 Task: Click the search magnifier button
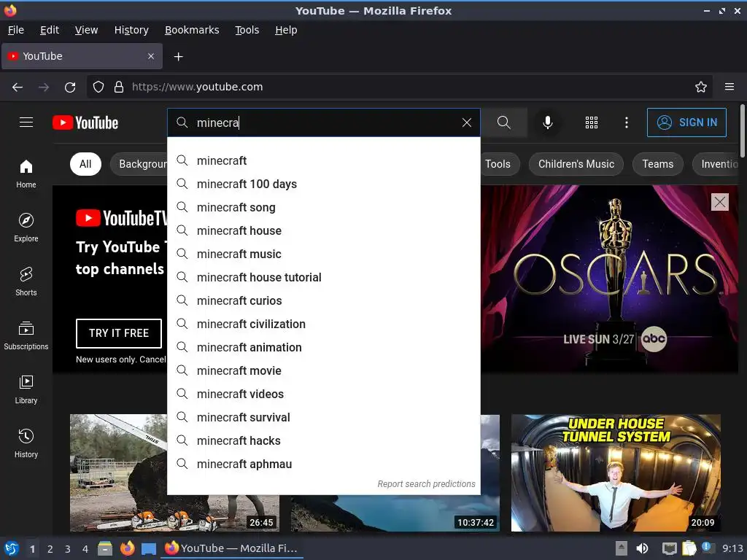(x=504, y=122)
